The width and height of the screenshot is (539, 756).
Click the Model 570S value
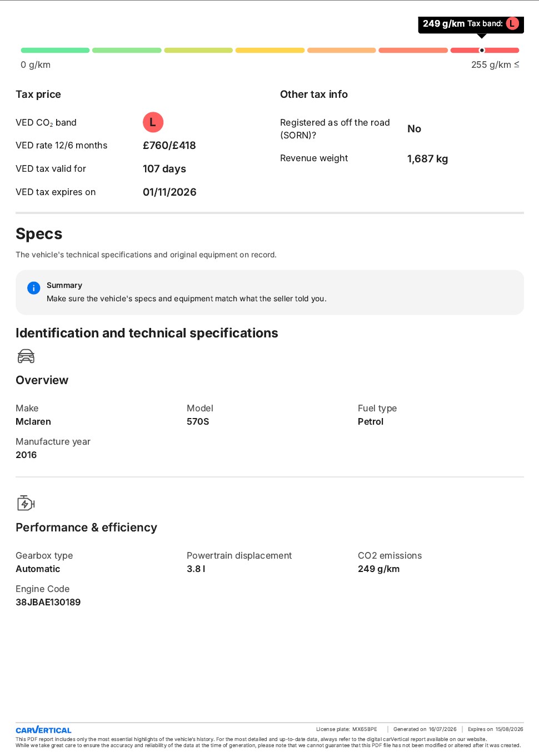(x=198, y=421)
